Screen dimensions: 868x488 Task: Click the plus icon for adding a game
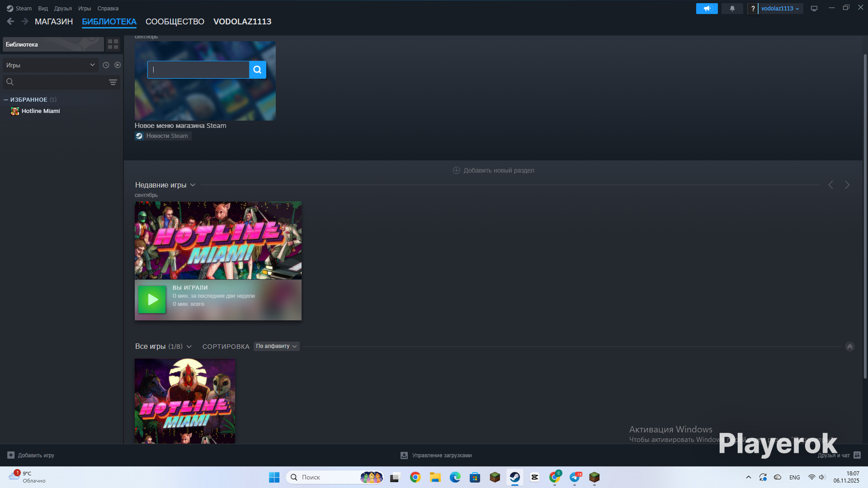pyautogui.click(x=11, y=455)
